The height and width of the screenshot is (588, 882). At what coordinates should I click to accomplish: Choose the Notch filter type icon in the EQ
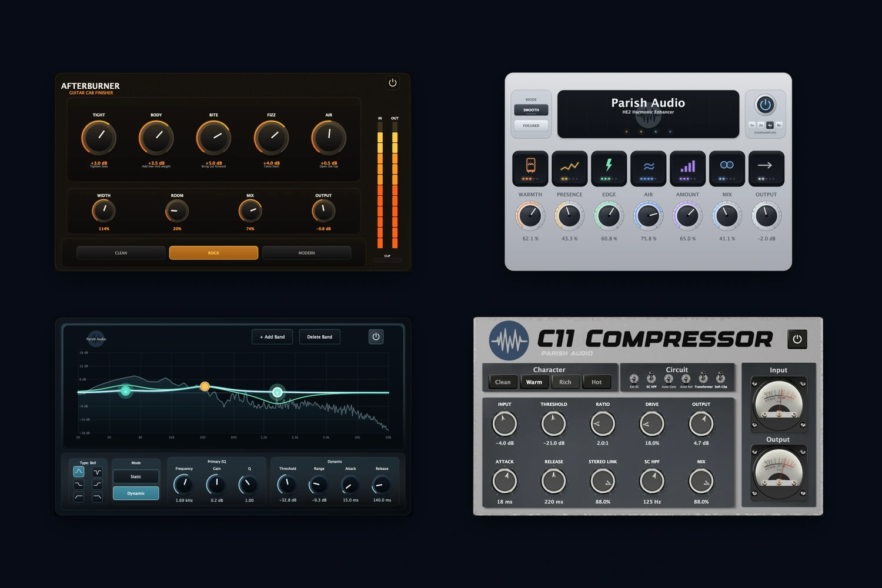[98, 472]
